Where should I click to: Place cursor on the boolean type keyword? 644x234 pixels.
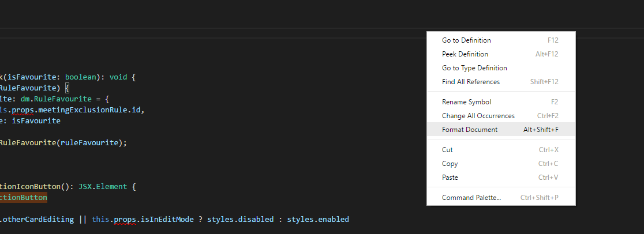[x=81, y=77]
